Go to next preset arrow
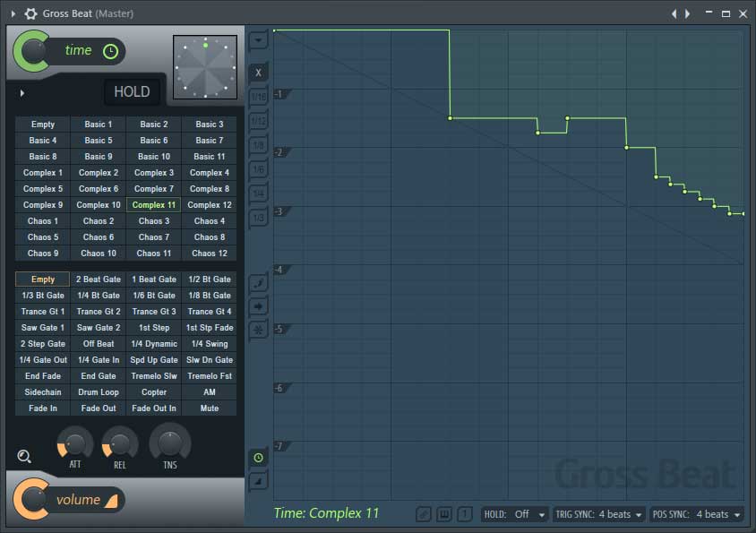The width and height of the screenshot is (756, 533). [x=688, y=14]
